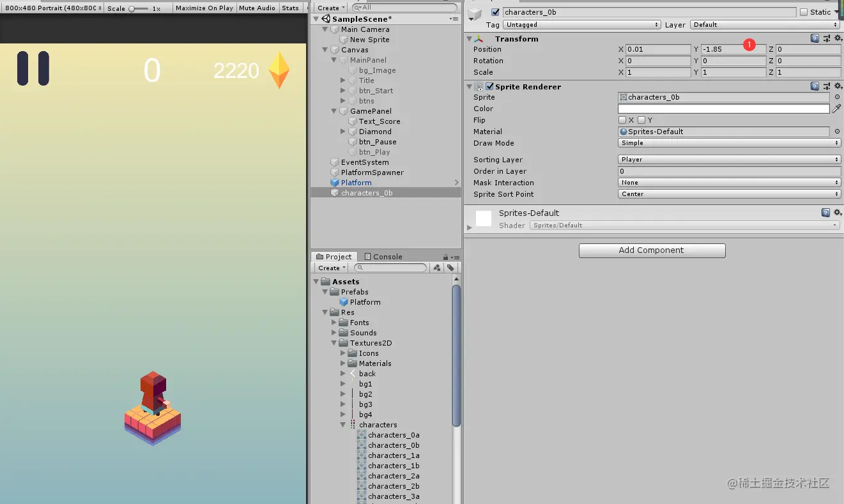844x504 pixels.
Task: Open the Transform component gear menu
Action: (838, 38)
